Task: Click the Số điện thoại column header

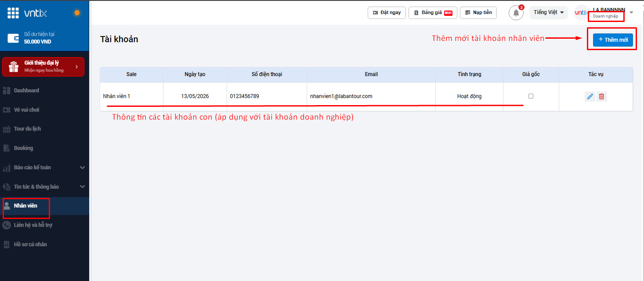Action: pos(267,74)
